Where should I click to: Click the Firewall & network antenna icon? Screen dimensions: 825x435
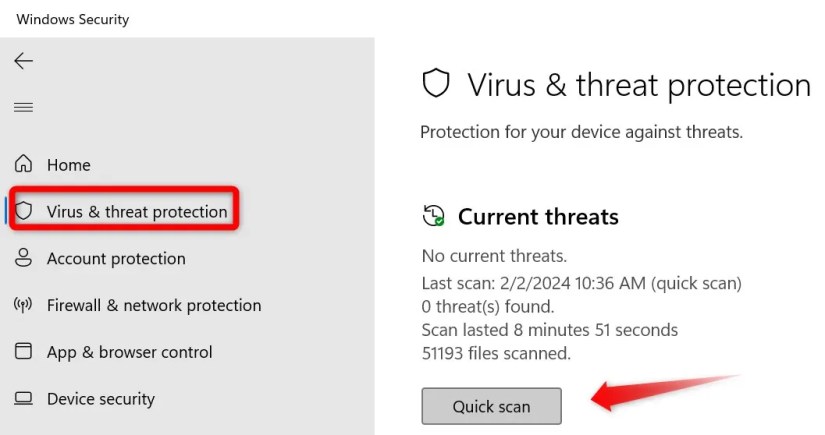coord(24,305)
